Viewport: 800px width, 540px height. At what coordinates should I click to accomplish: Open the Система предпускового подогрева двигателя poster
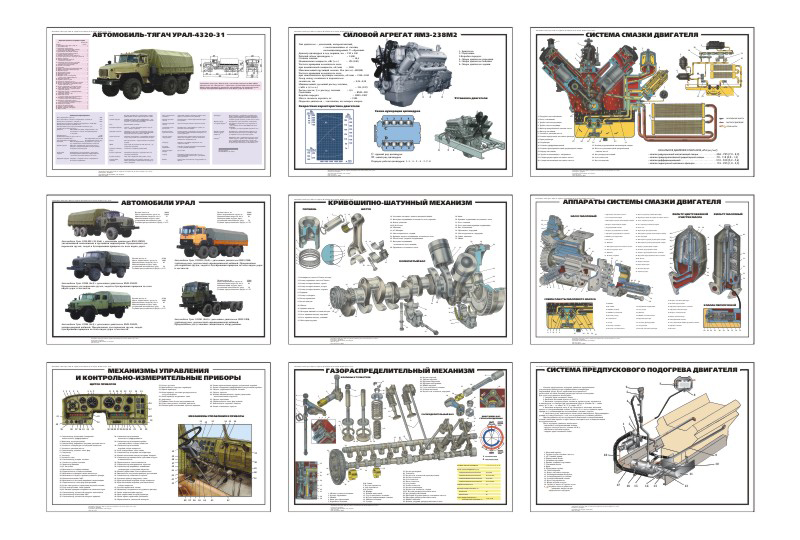point(642,437)
